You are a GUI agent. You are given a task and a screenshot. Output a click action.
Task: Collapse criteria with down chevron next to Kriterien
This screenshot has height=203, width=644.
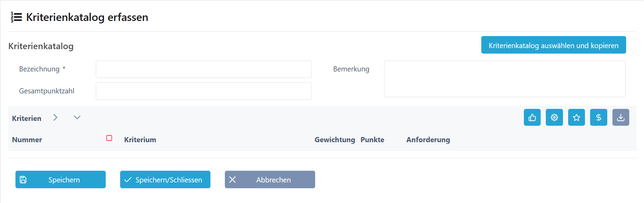click(x=77, y=117)
